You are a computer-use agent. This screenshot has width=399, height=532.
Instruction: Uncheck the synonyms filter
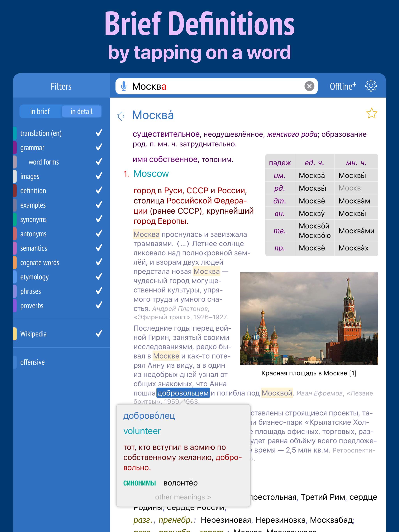(98, 219)
